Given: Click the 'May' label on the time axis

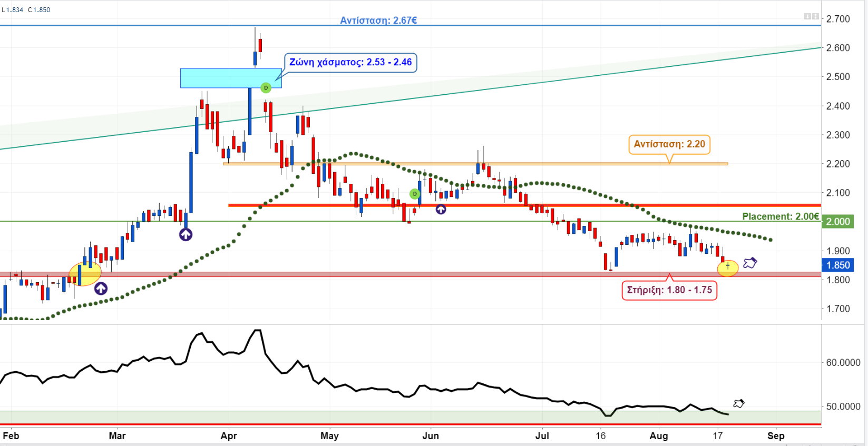Looking at the screenshot, I should pyautogui.click(x=329, y=435).
